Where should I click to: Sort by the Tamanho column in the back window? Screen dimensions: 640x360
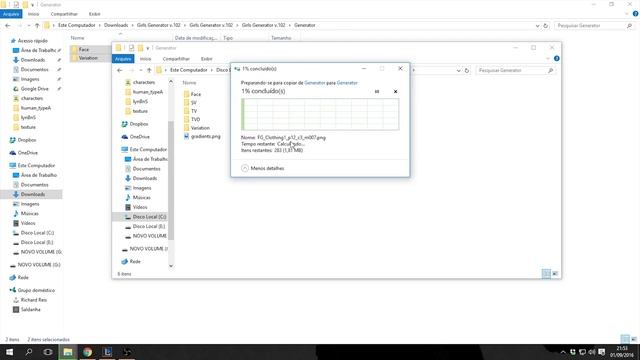[281, 38]
